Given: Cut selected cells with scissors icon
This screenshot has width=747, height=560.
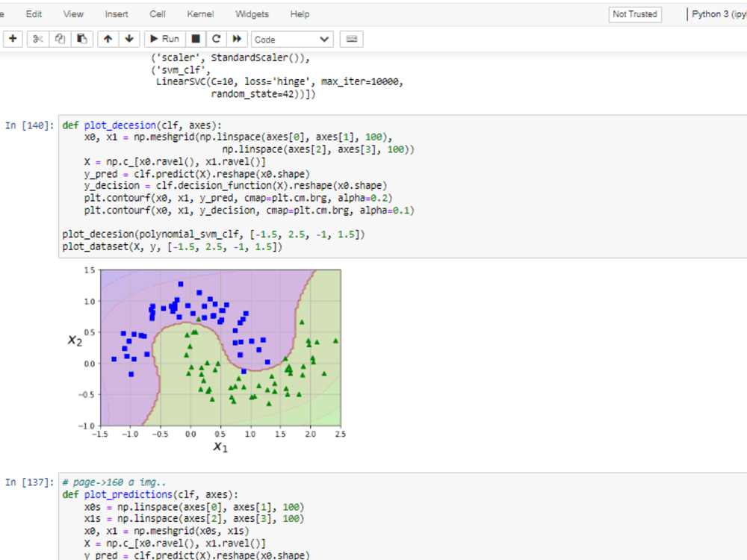Looking at the screenshot, I should (x=38, y=39).
